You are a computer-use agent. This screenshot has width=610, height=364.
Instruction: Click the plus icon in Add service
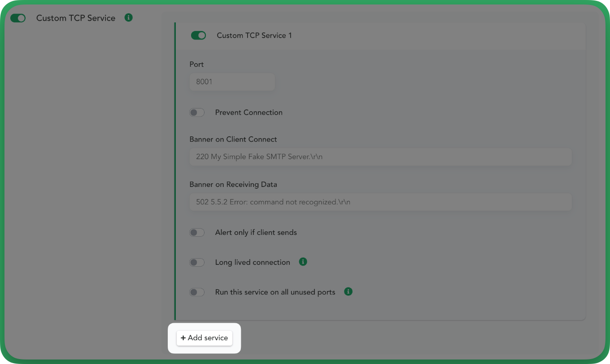[183, 338]
